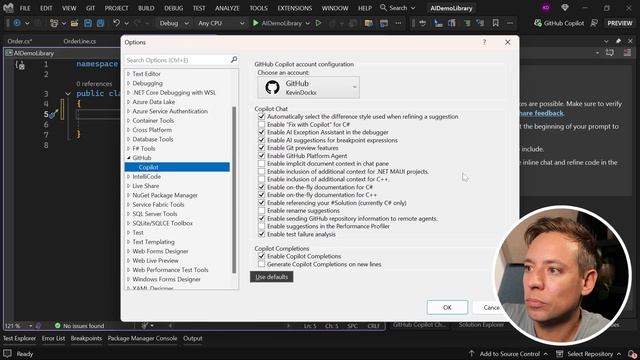Click the OK button in Options
The width and height of the screenshot is (640, 360).
pos(447,307)
